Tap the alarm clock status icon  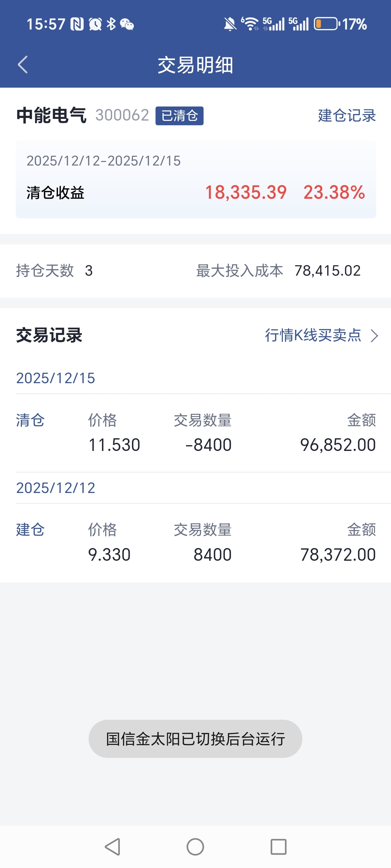coord(95,24)
